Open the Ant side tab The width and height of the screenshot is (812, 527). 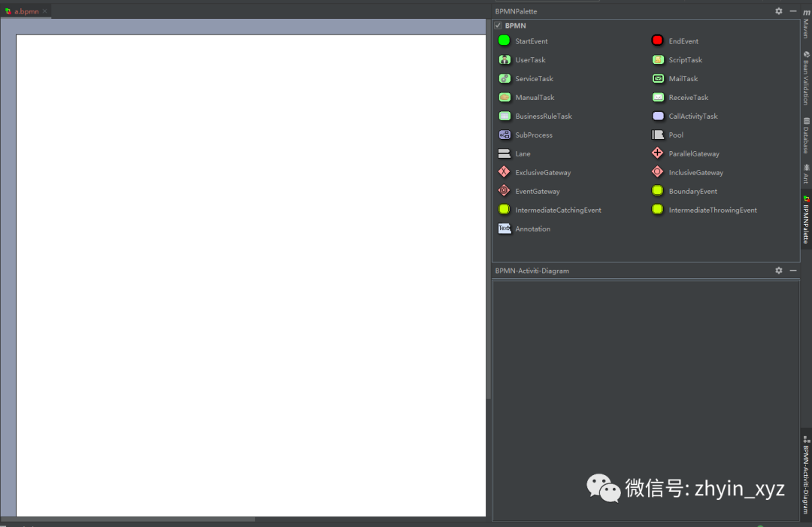806,174
